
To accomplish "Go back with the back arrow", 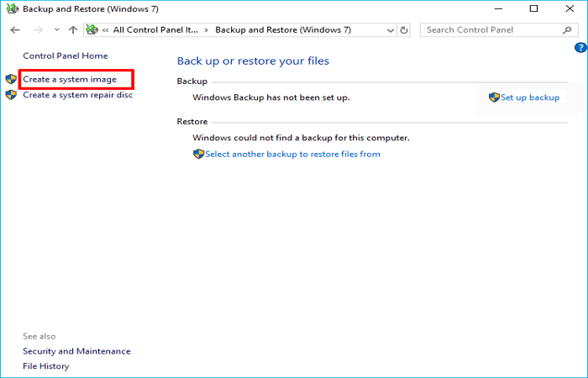I will tap(15, 30).
